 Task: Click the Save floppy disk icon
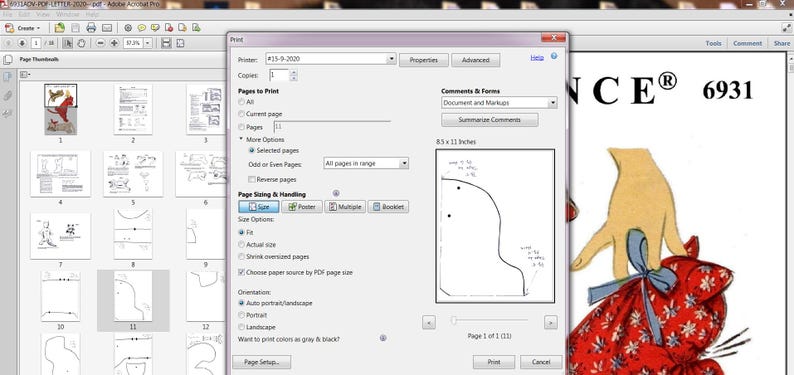[x=75, y=28]
